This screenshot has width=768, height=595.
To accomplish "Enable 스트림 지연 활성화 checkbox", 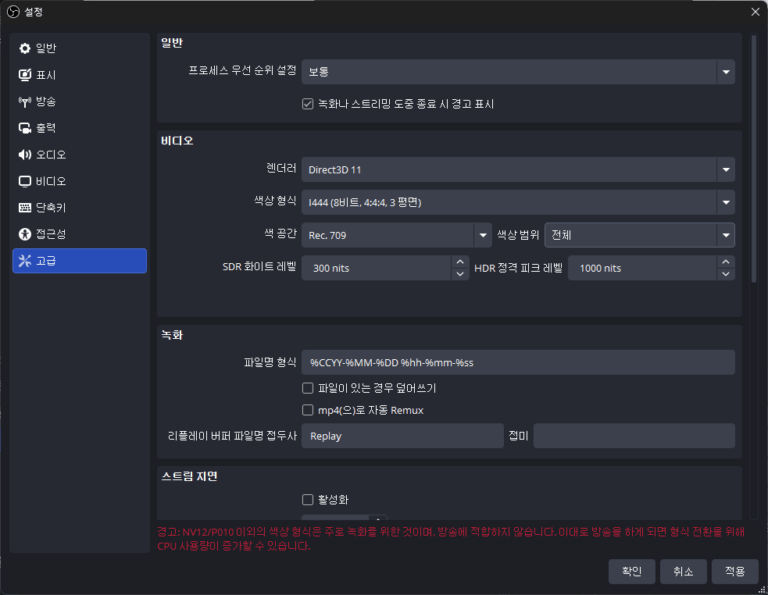I will tap(308, 499).
